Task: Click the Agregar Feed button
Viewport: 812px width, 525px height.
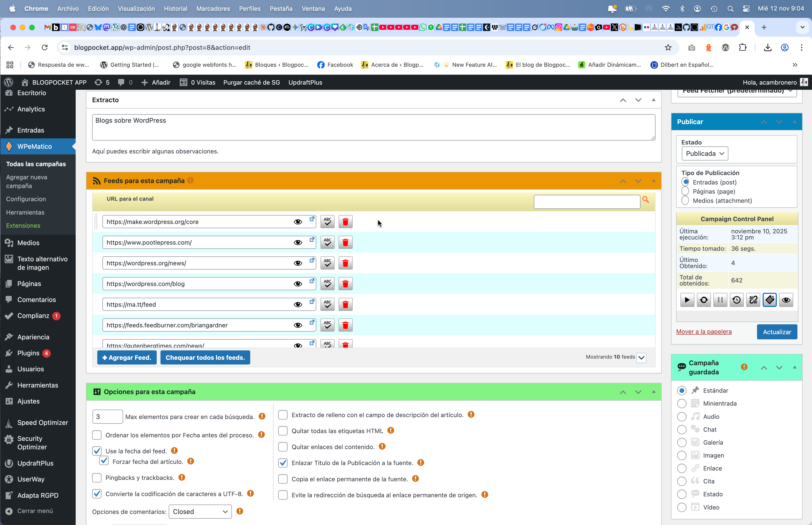Action: click(127, 358)
